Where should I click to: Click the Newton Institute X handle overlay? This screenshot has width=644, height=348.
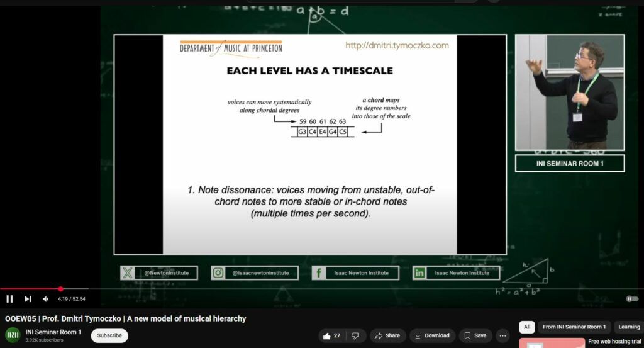click(x=159, y=273)
